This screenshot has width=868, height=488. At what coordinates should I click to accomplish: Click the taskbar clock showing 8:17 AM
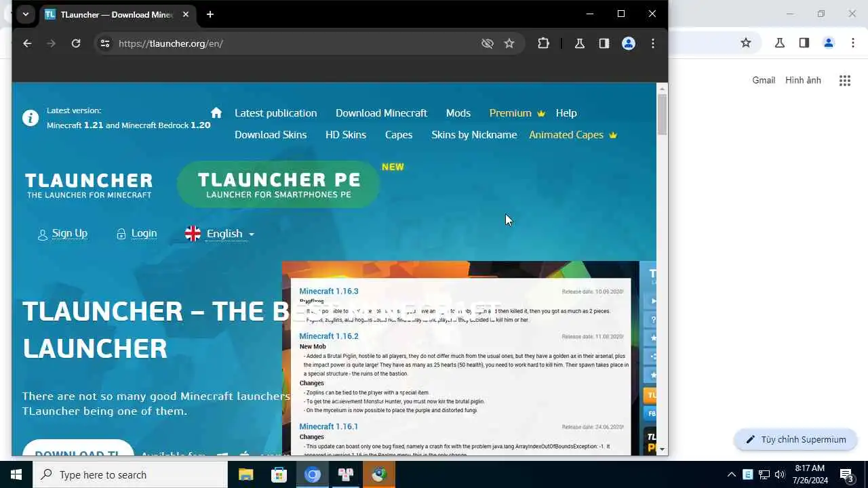pos(810,474)
